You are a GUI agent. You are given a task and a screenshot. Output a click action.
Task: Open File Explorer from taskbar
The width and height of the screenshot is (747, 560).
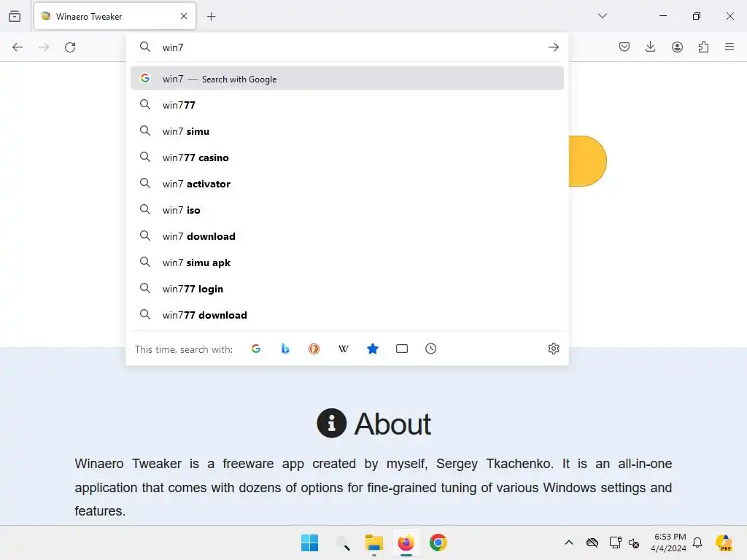(374, 542)
